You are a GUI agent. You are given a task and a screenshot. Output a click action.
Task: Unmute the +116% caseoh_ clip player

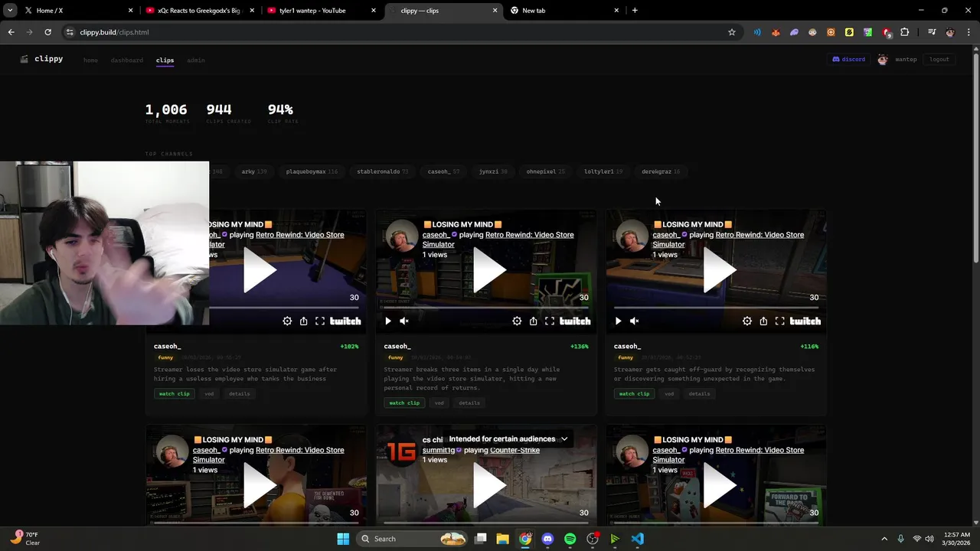pos(634,321)
